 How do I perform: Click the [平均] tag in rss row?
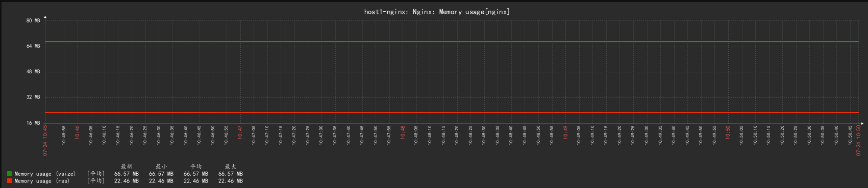(x=95, y=181)
